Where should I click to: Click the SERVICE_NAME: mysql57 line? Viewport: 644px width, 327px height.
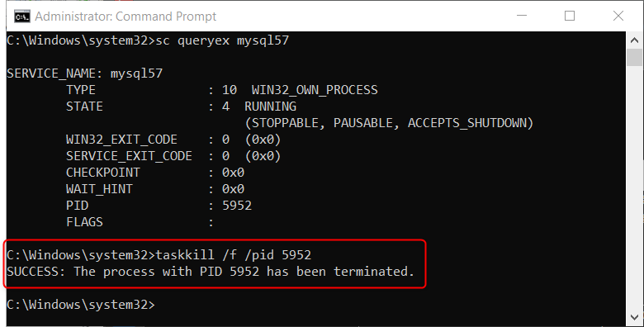pos(84,73)
